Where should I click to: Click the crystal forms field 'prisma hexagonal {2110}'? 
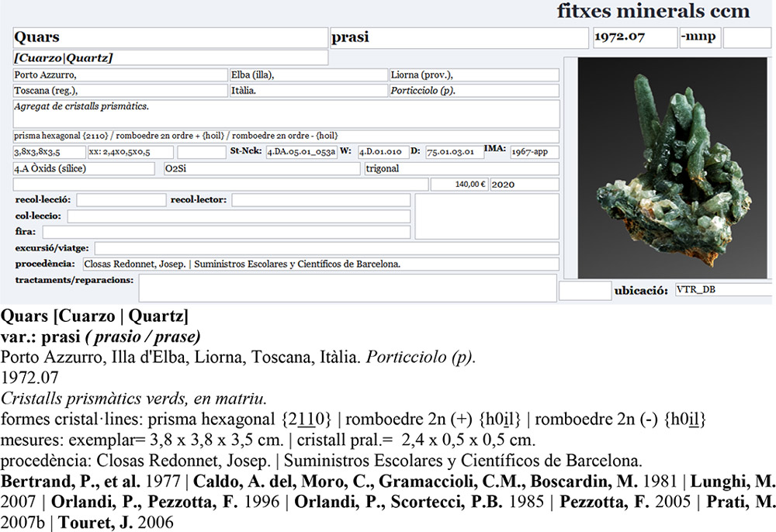click(x=286, y=136)
